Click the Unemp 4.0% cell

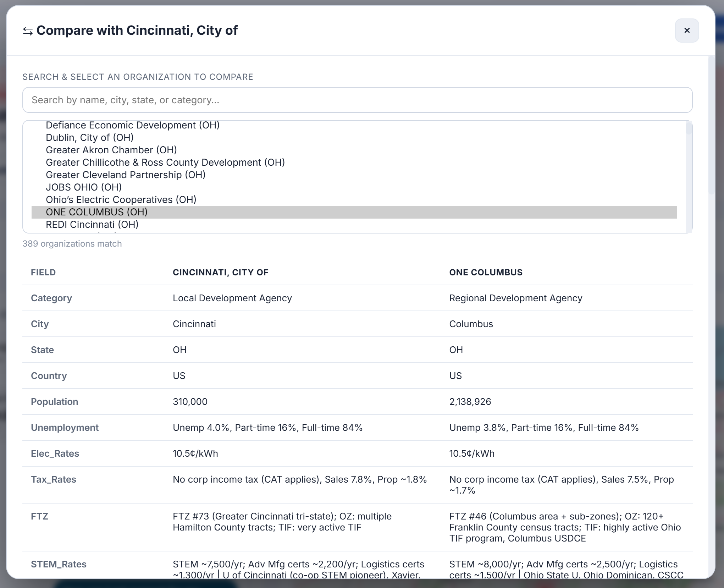coord(267,428)
